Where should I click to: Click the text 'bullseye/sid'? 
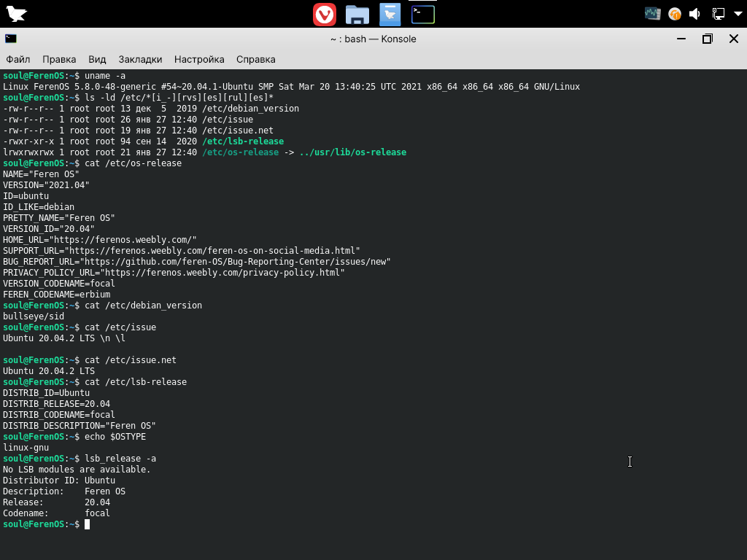pyautogui.click(x=34, y=316)
